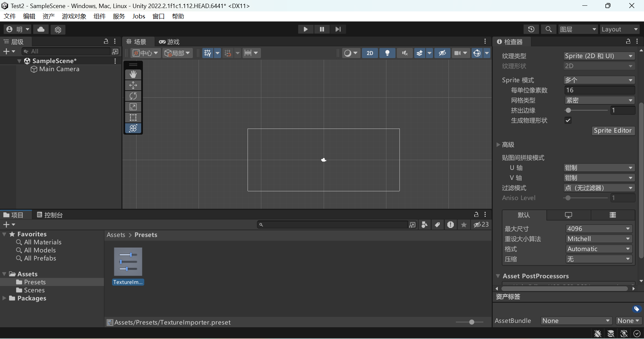Open the 纹理类型 dropdown
Screen dimensions: 644x339
(x=599, y=56)
